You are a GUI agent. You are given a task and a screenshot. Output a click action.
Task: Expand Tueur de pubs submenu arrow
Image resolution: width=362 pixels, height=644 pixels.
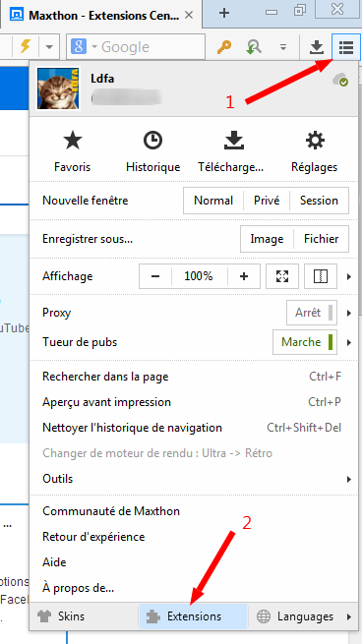coord(349,342)
